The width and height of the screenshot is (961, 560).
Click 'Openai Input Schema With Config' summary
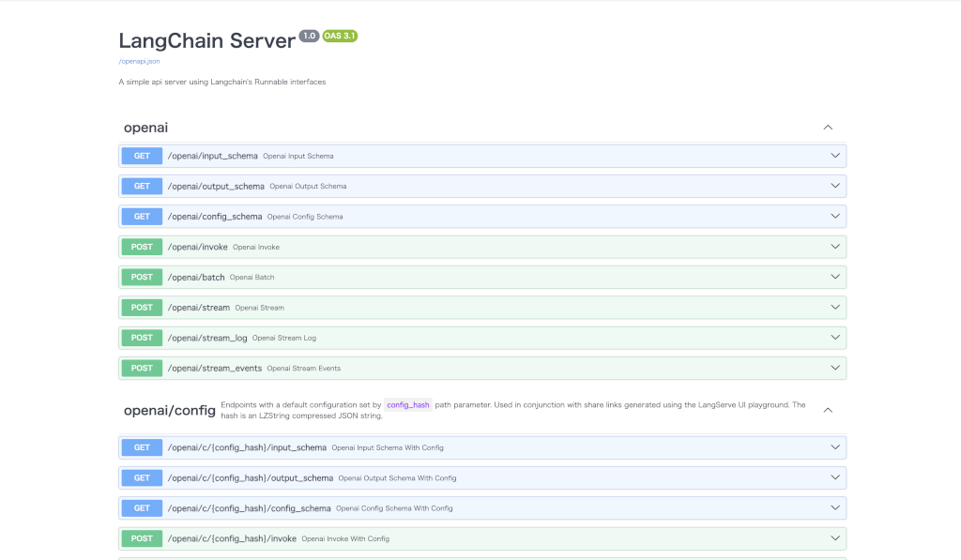(388, 447)
